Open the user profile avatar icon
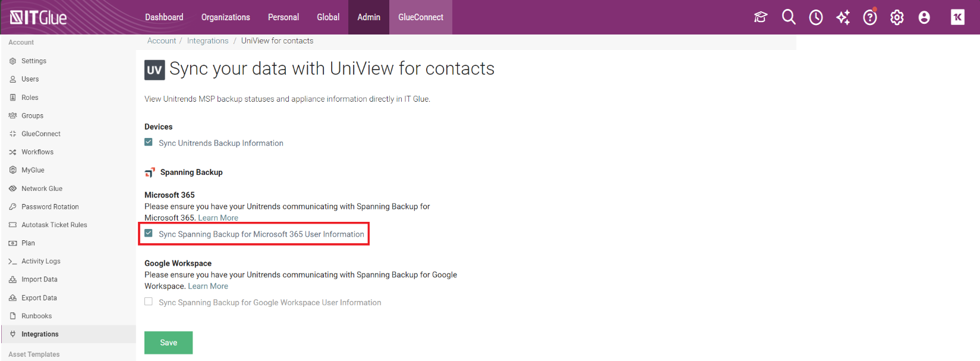Image resolution: width=980 pixels, height=361 pixels. click(924, 17)
